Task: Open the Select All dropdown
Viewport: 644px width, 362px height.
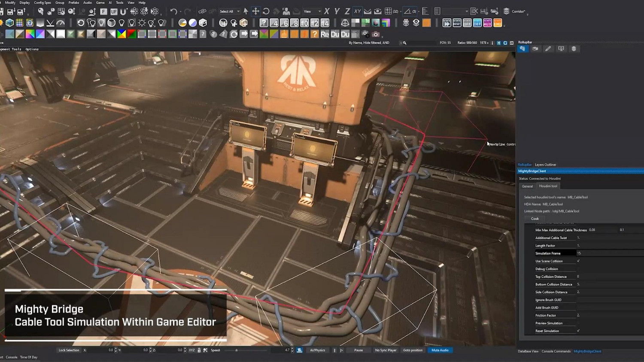Action: point(238,12)
